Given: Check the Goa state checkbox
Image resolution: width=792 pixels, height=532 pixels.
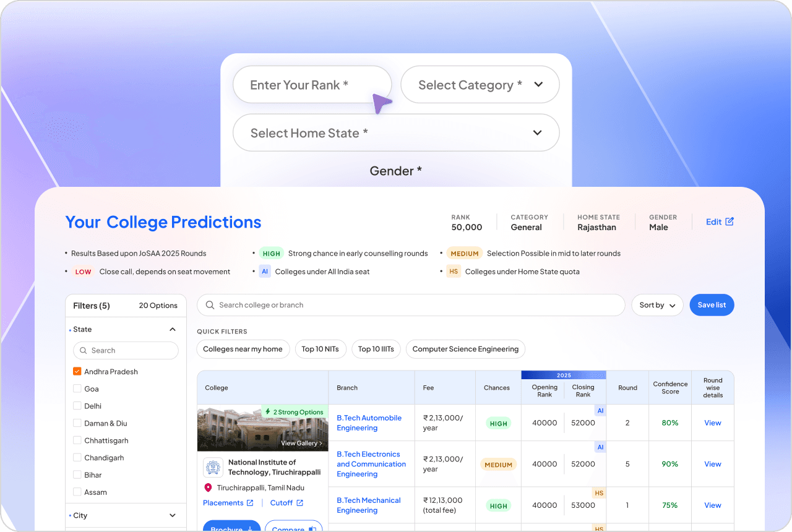Looking at the screenshot, I should 77,389.
